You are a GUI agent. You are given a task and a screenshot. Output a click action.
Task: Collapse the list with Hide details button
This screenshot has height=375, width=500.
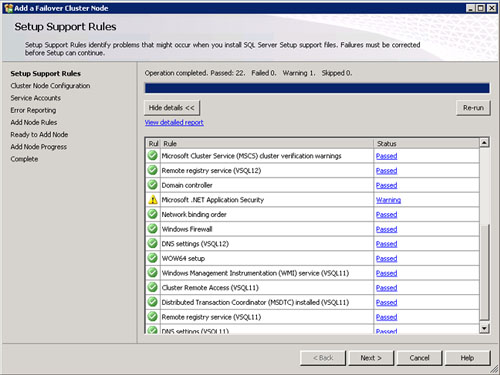click(x=172, y=108)
